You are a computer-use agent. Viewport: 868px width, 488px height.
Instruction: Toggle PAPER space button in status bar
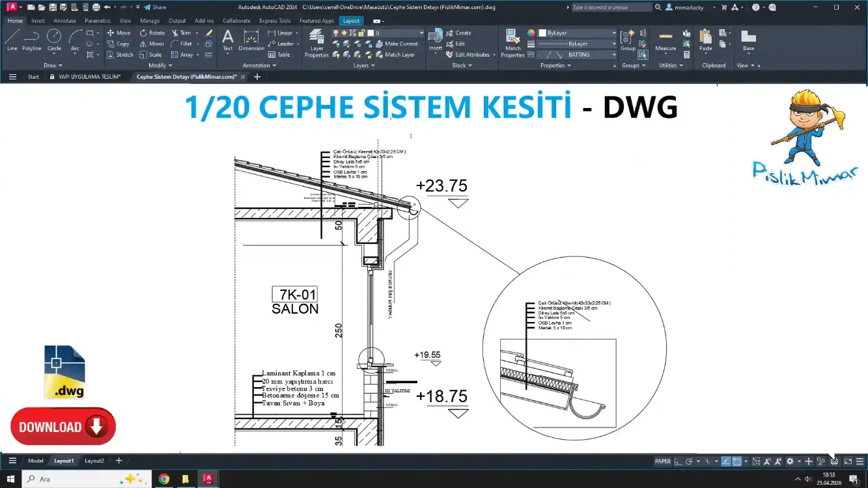(x=663, y=461)
